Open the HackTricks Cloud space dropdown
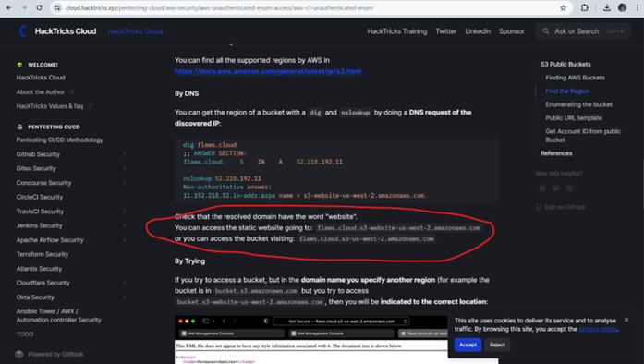Screen dimensions: 644x364 coord(139,31)
